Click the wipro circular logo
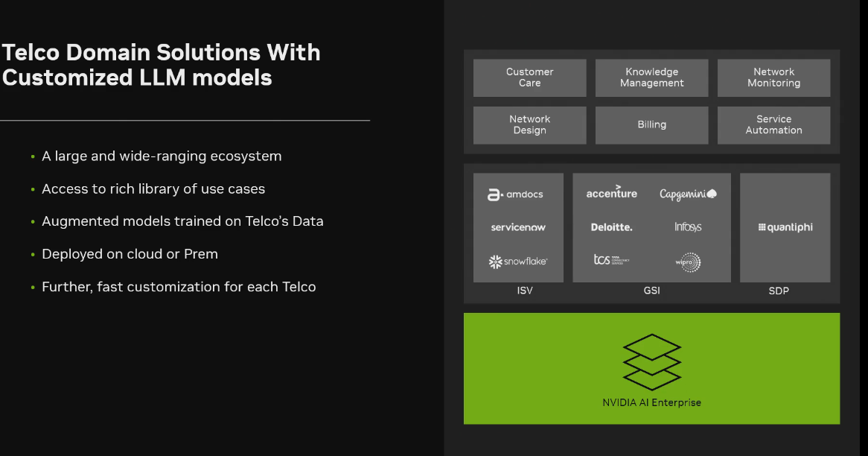Screen dimensions: 868x456 pos(688,262)
